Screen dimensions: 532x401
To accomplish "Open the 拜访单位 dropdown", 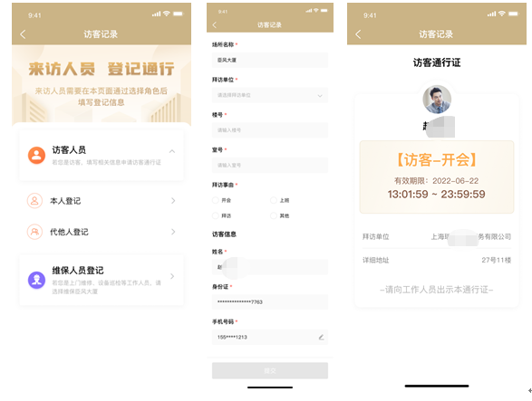I will (x=270, y=95).
